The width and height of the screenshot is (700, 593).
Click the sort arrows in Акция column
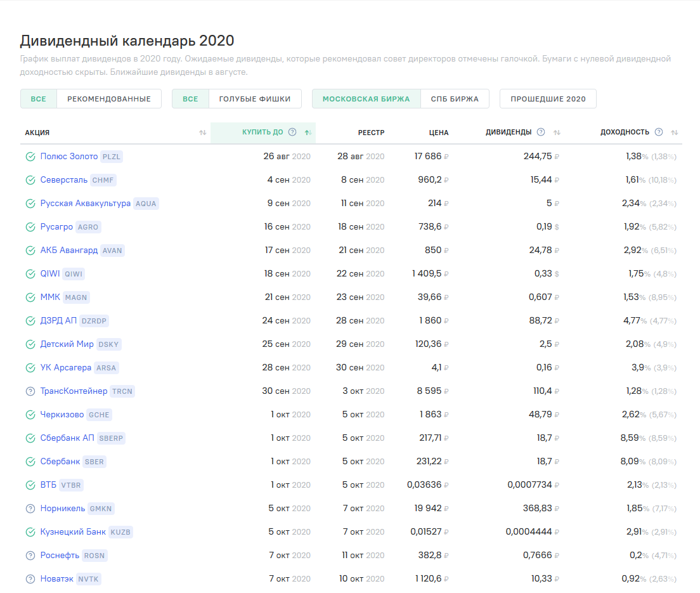(203, 133)
